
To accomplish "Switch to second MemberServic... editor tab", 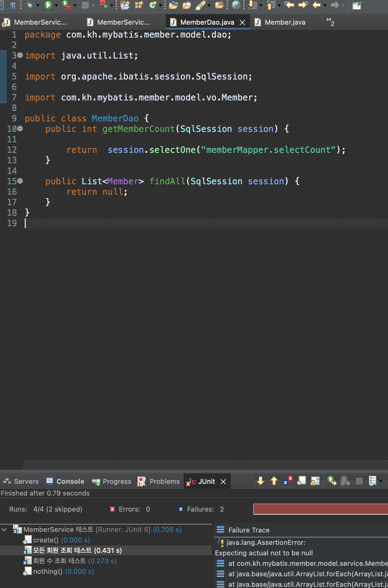I will pyautogui.click(x=119, y=22).
